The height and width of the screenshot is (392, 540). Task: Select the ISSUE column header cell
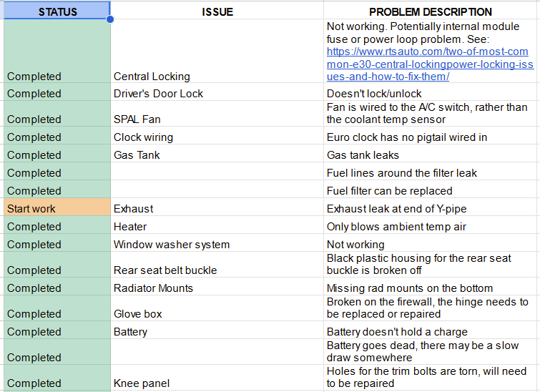click(217, 11)
